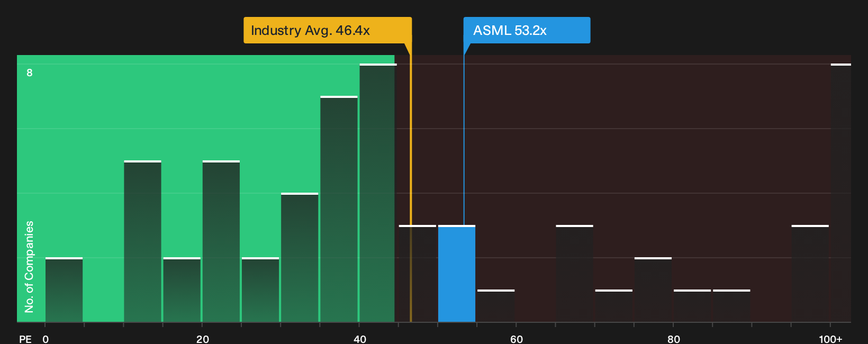Click the x-axis tick label 60
This screenshot has height=344, width=868.
point(517,339)
